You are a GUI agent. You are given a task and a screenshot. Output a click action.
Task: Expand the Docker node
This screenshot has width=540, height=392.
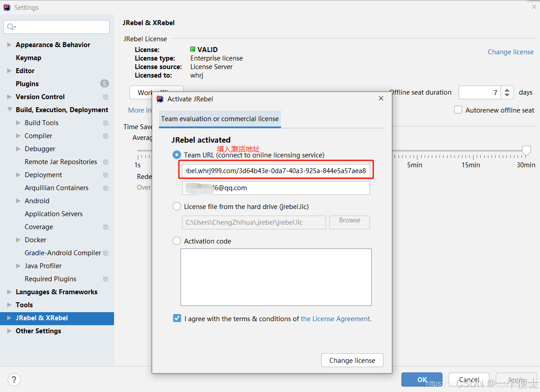point(18,240)
